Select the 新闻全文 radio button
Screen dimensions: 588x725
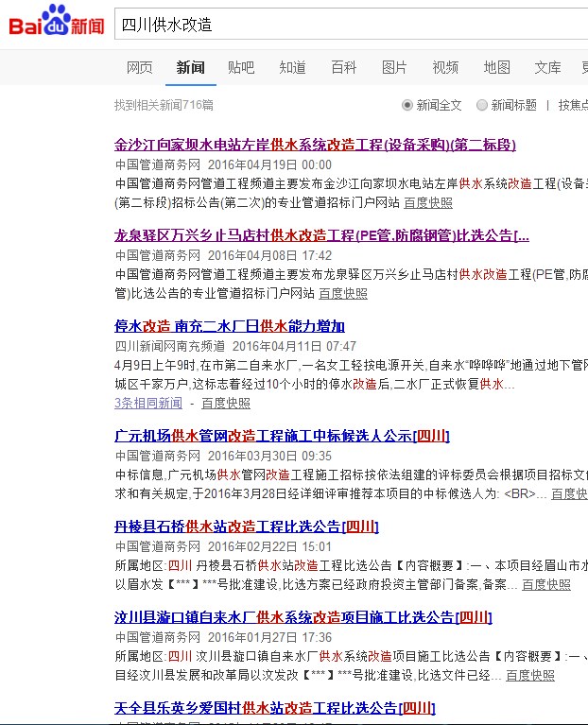click(x=407, y=105)
